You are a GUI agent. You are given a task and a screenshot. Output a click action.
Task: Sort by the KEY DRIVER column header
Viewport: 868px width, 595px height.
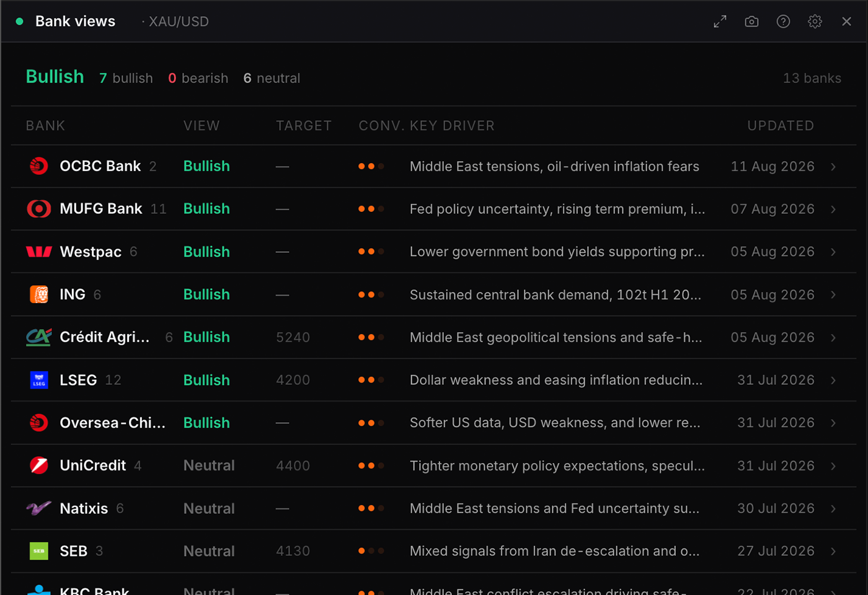452,126
